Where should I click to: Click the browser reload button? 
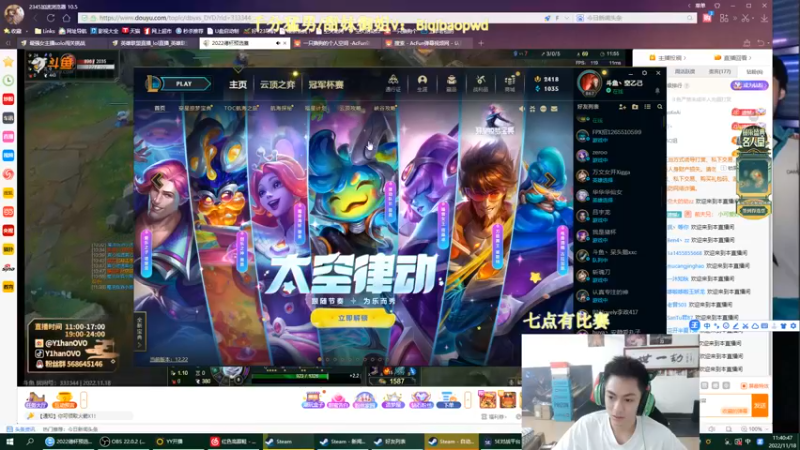[x=51, y=18]
